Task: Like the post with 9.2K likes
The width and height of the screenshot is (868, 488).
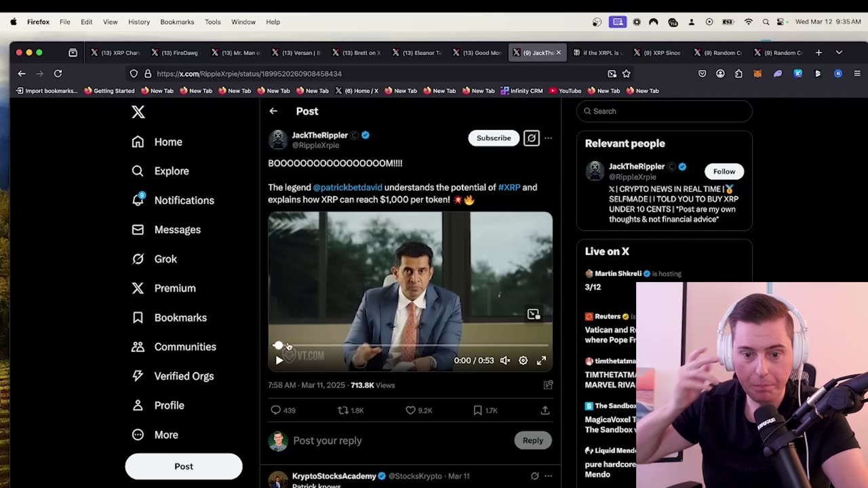Action: pyautogui.click(x=418, y=410)
